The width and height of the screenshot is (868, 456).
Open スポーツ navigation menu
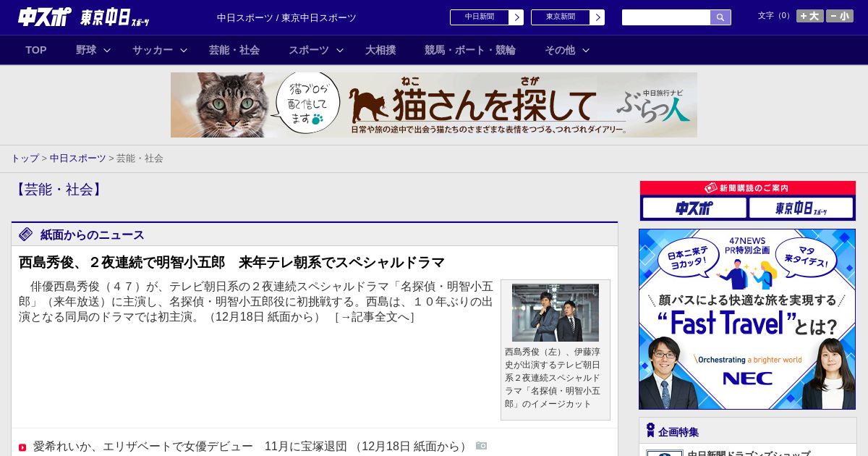coord(309,50)
